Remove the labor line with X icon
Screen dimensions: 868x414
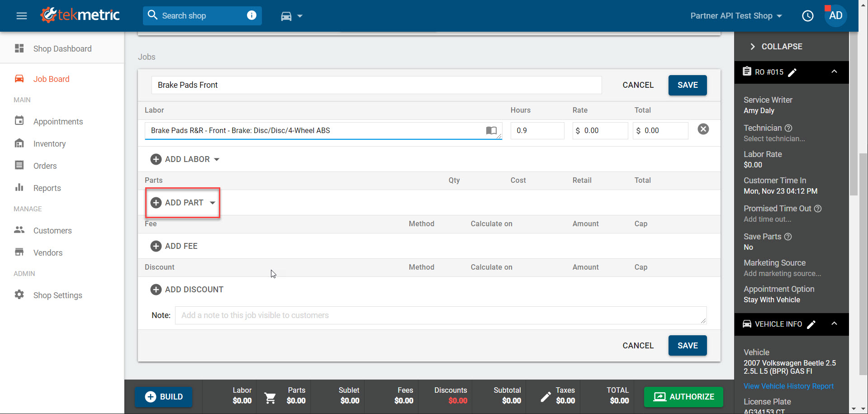click(x=703, y=129)
